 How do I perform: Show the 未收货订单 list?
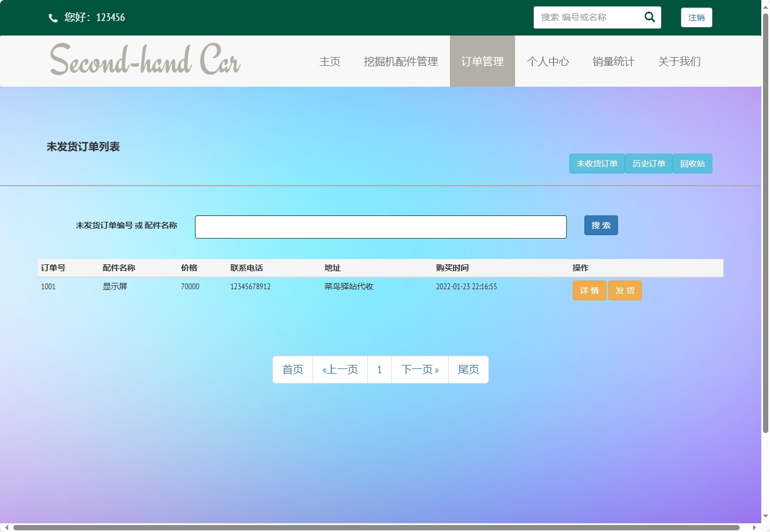point(597,164)
